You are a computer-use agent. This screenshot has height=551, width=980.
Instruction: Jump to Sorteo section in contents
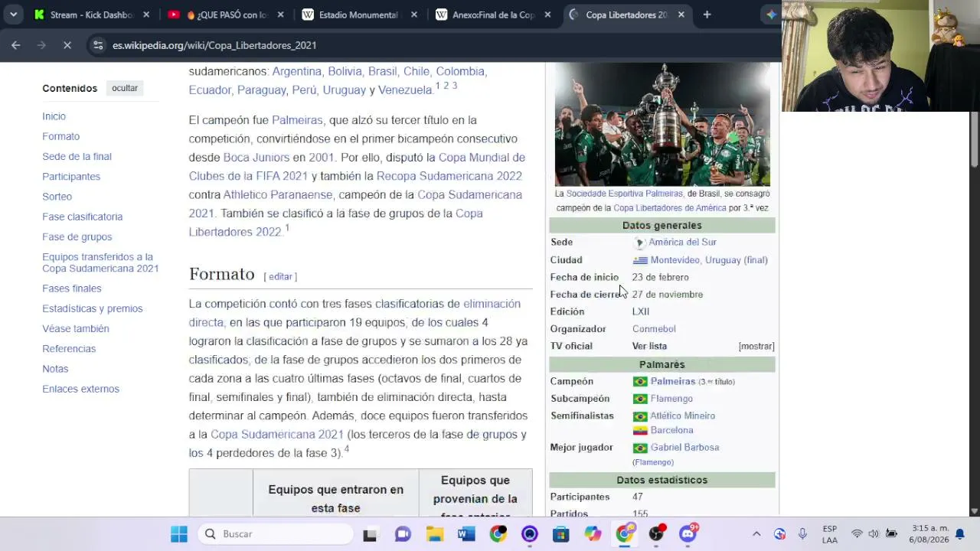tap(57, 197)
